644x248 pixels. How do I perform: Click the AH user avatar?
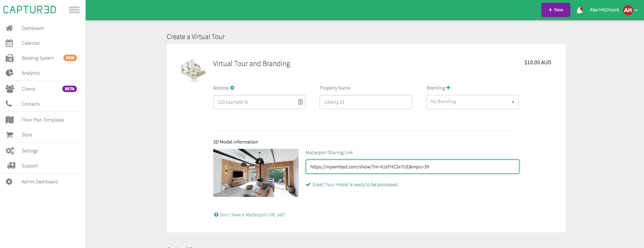pyautogui.click(x=628, y=10)
